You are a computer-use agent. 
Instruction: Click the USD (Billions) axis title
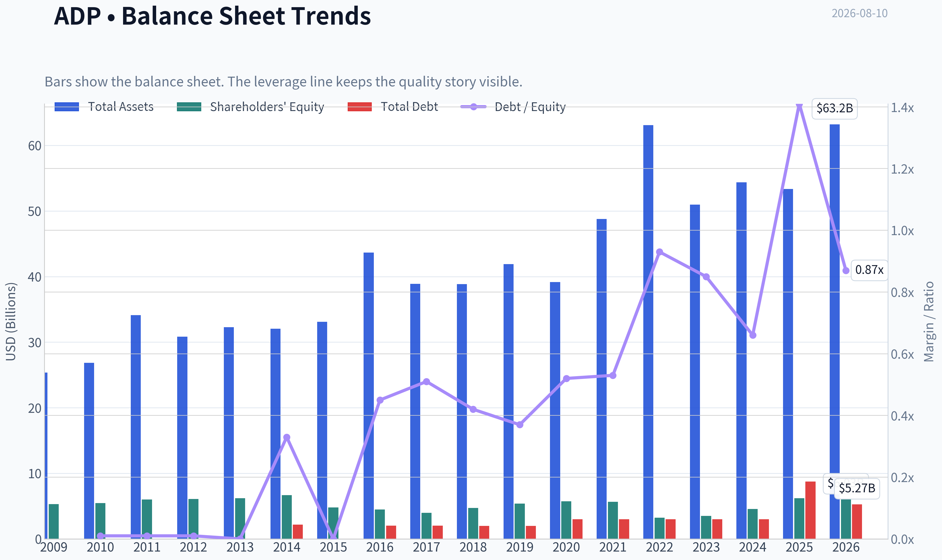[11, 322]
